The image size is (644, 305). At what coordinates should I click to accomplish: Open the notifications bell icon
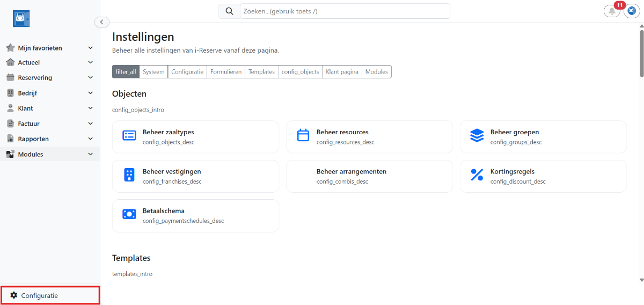(x=612, y=11)
